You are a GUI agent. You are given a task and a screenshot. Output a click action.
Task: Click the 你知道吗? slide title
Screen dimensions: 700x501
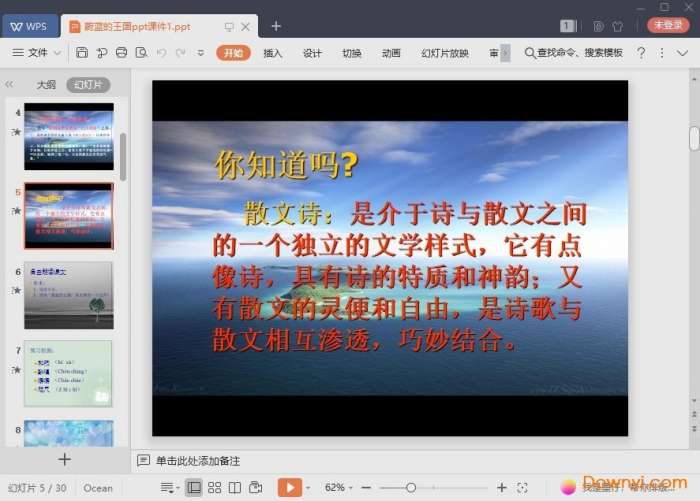point(286,165)
